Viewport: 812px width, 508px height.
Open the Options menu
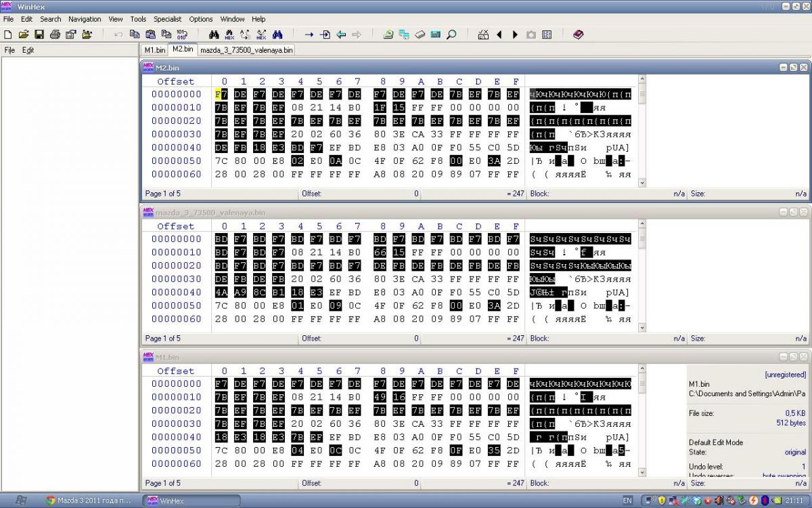pos(201,19)
